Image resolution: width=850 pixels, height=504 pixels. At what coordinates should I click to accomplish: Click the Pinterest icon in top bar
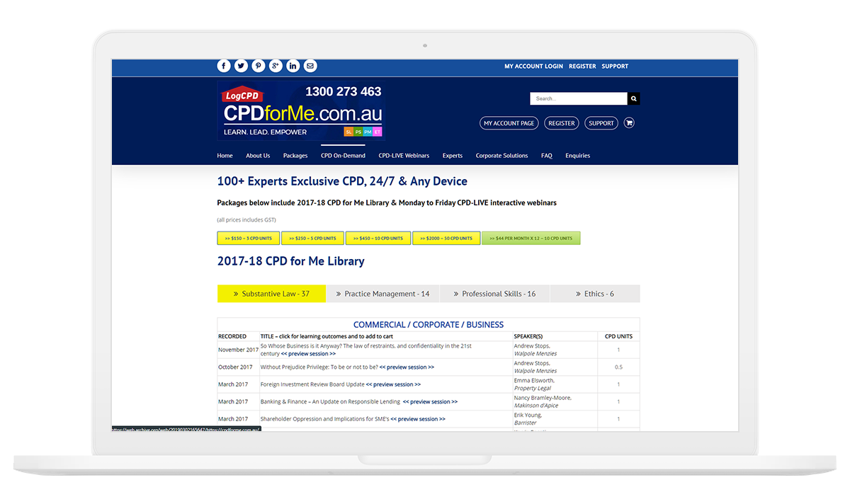[259, 66]
